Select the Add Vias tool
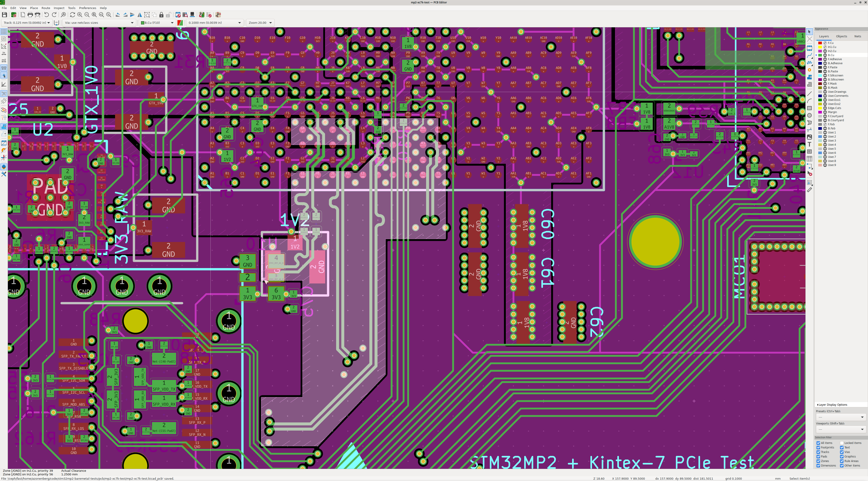This screenshot has width=868, height=481. point(809,70)
